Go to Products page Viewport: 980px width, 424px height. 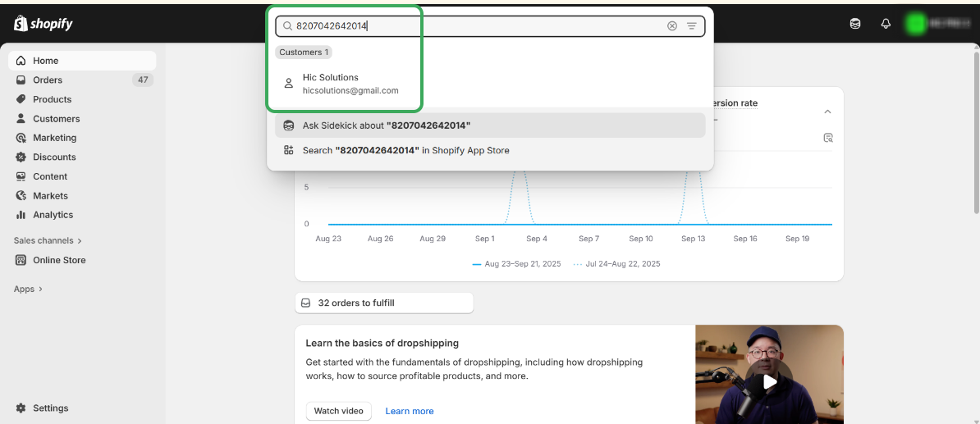coord(52,99)
